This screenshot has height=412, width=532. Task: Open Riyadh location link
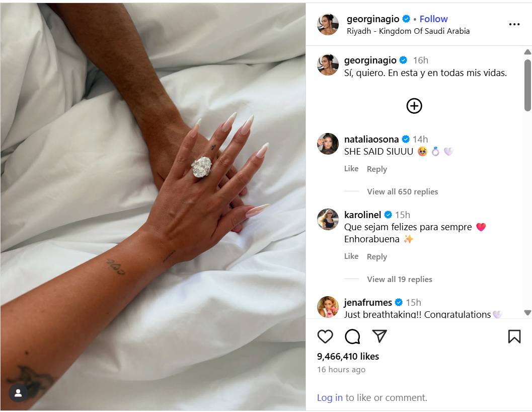point(408,31)
